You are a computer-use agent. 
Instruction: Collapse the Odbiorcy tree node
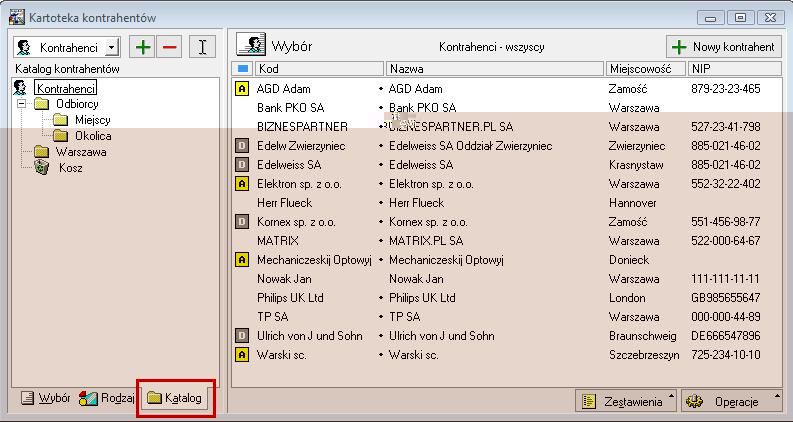[21, 104]
